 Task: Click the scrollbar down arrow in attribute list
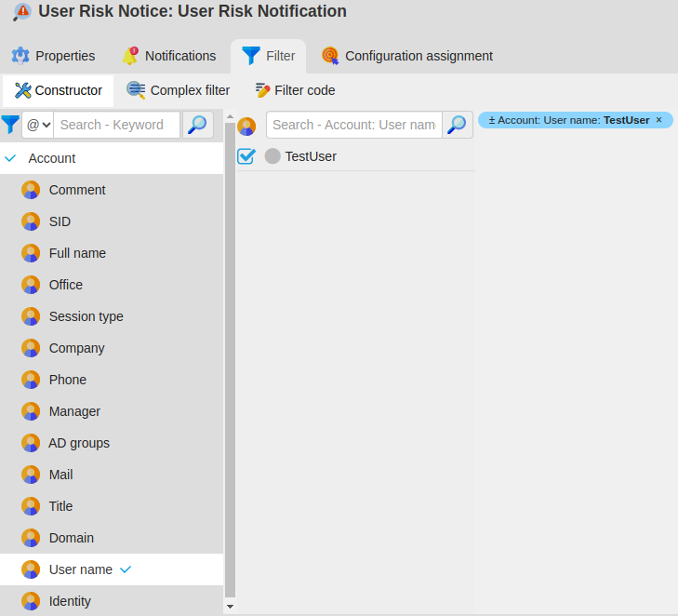[x=230, y=606]
